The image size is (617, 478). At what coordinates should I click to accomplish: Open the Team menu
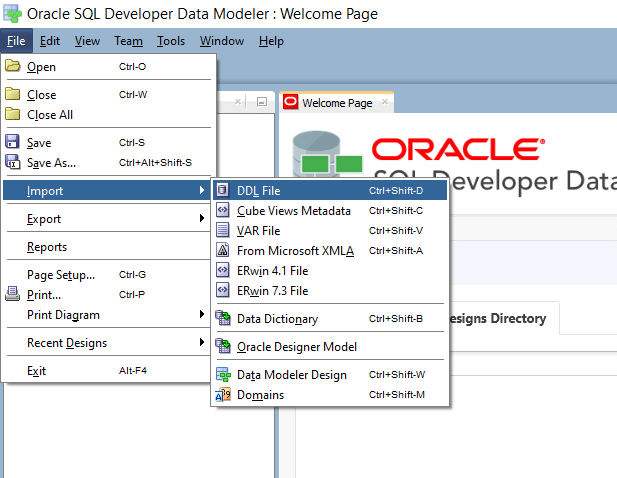coord(128,41)
